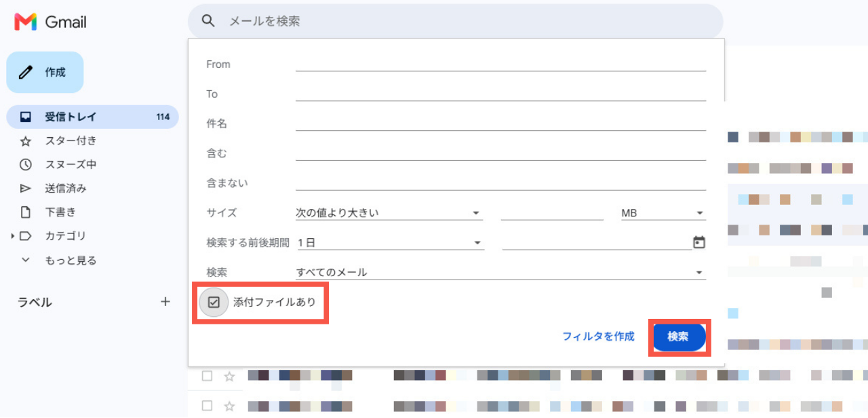Click the ラベル labels heading
This screenshot has width=868, height=418.
pos(35,302)
